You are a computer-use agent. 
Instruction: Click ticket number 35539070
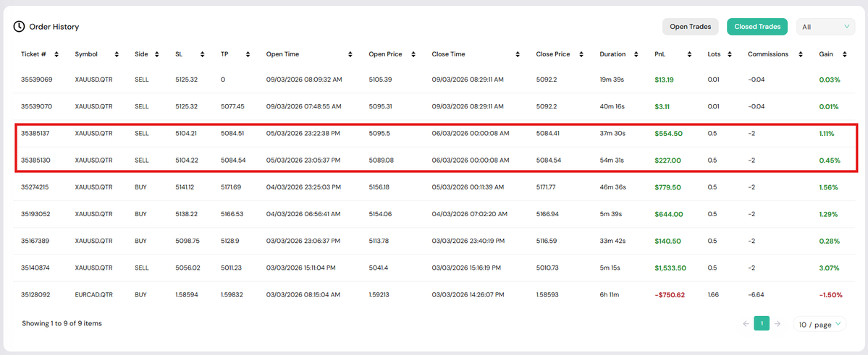(36, 106)
